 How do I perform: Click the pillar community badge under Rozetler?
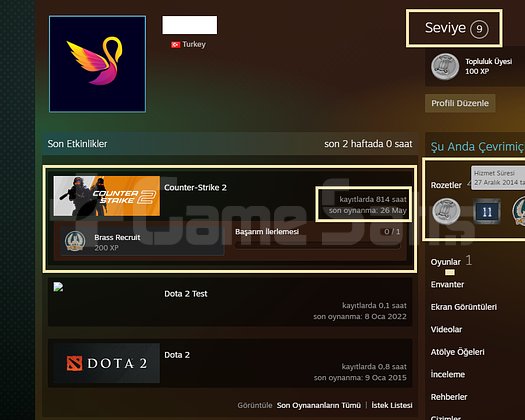[446, 211]
